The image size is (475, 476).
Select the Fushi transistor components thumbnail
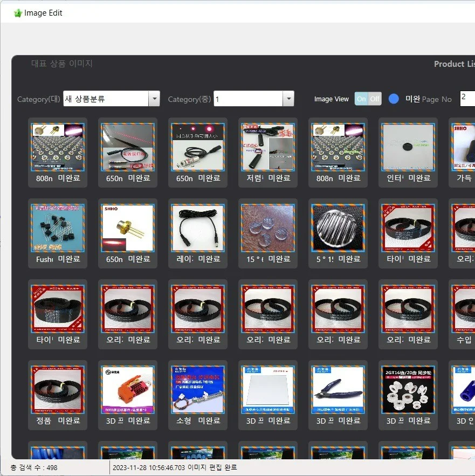[x=58, y=228]
